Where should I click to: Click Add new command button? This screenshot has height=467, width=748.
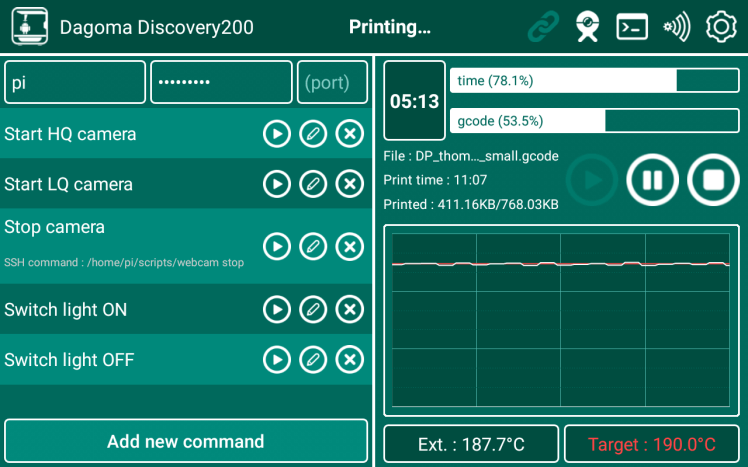(186, 441)
